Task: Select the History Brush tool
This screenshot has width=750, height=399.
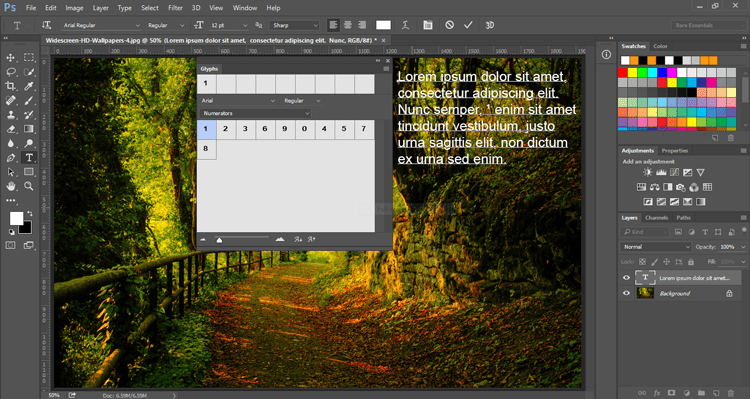Action: coord(29,115)
